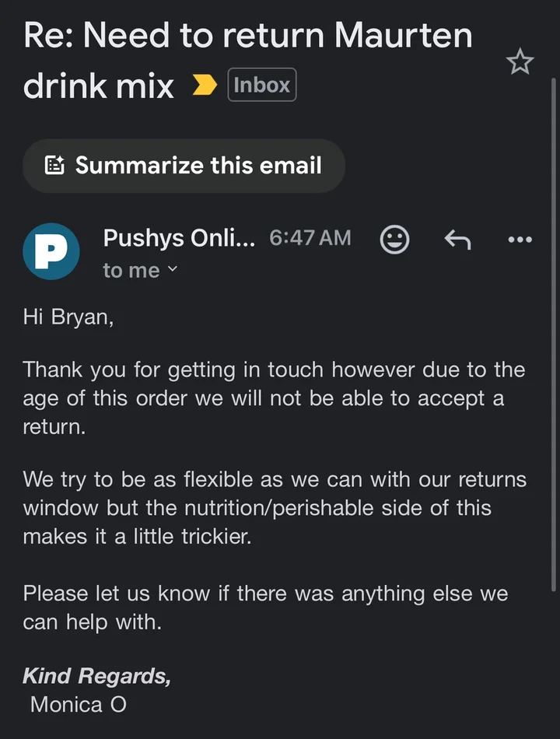Open the three-dot more options menu

click(x=520, y=240)
